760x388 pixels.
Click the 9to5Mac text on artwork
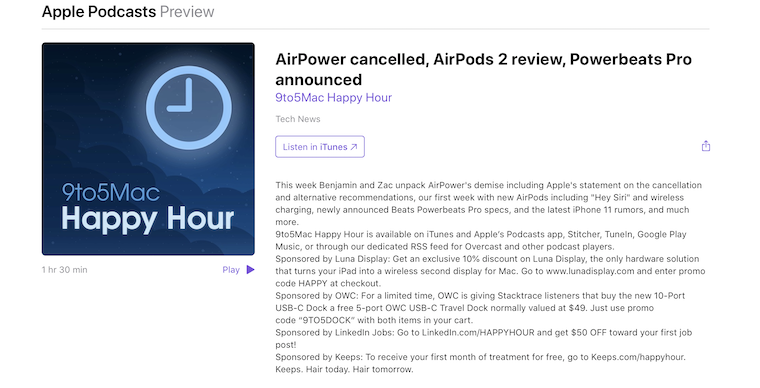click(x=111, y=192)
